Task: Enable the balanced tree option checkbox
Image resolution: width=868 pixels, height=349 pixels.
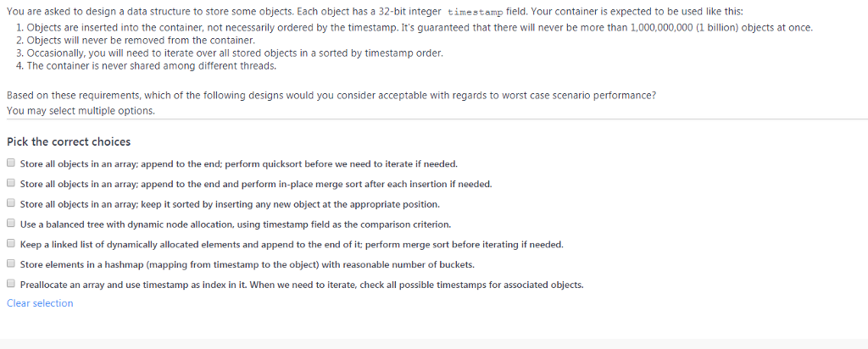Action: tap(10, 224)
